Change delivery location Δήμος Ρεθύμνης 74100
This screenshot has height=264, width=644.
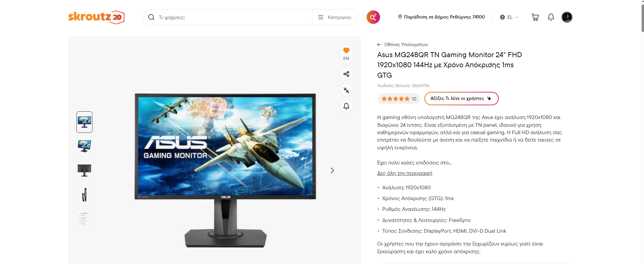point(441,17)
